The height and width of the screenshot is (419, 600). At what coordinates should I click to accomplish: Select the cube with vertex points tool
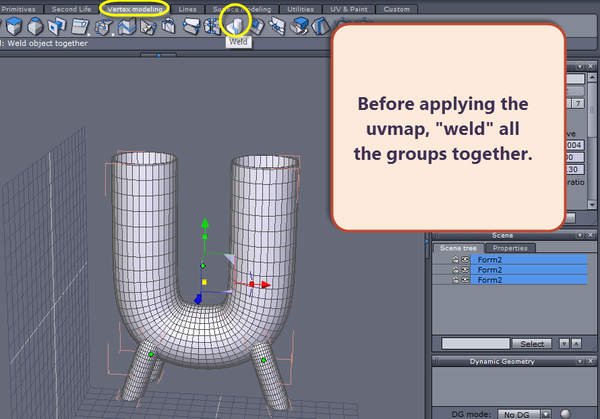coord(103,26)
